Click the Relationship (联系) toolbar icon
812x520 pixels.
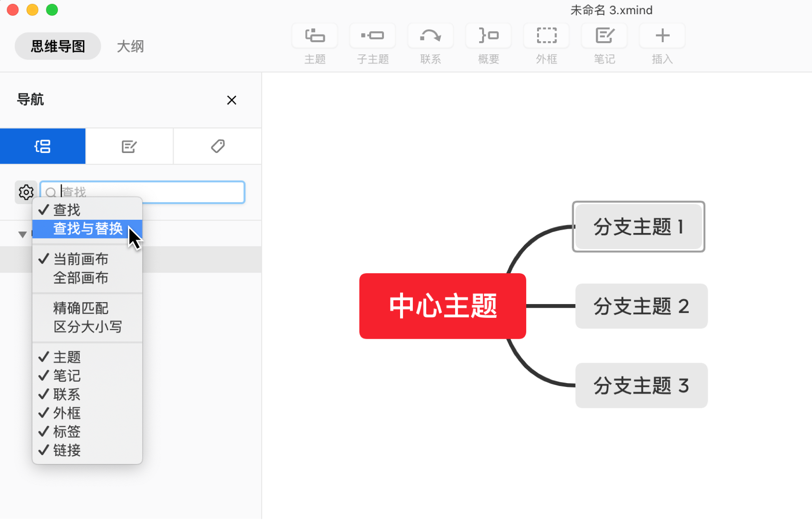tap(430, 36)
